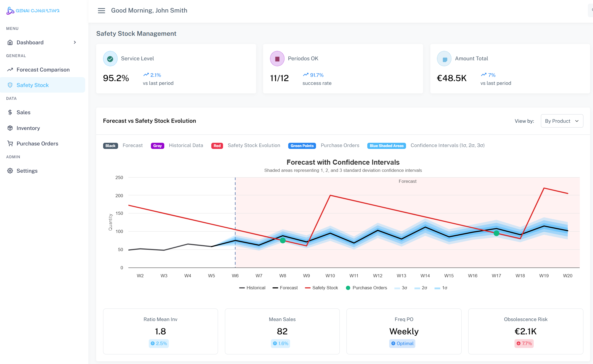Hide the 3σ confidence band in legend
The width and height of the screenshot is (593, 364).
[401, 288]
